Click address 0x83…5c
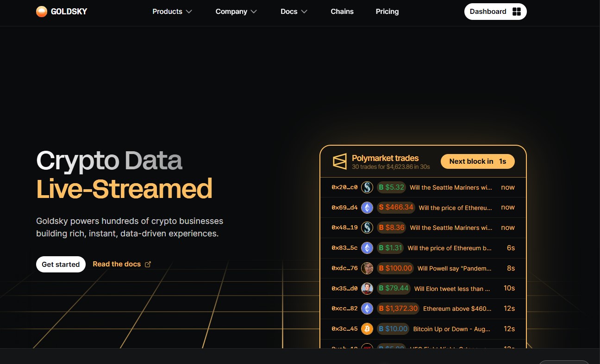Viewport: 600px width, 364px height. tap(344, 248)
